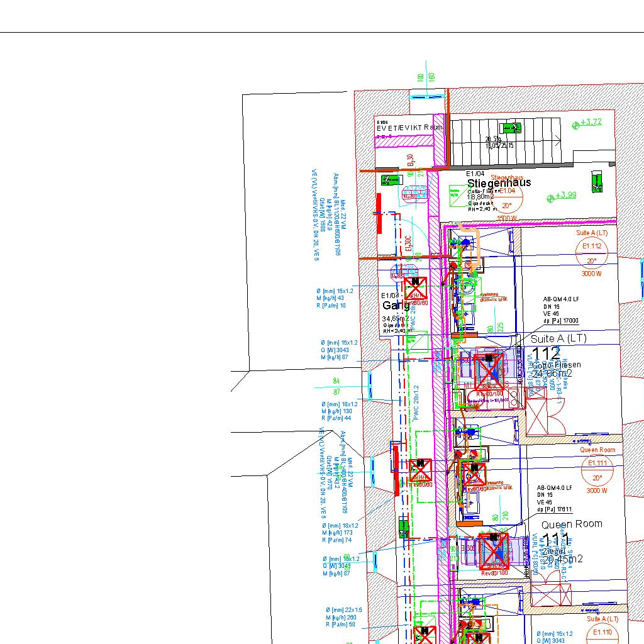Click the 20 Stg stair step count text
644x644 pixels.
tap(492, 139)
